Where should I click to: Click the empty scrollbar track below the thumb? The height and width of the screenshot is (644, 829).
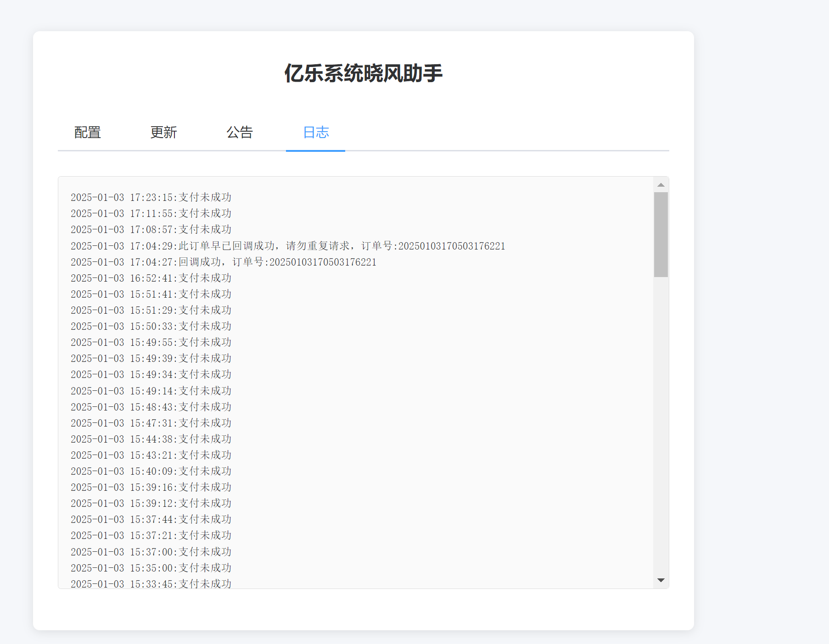[661, 413]
